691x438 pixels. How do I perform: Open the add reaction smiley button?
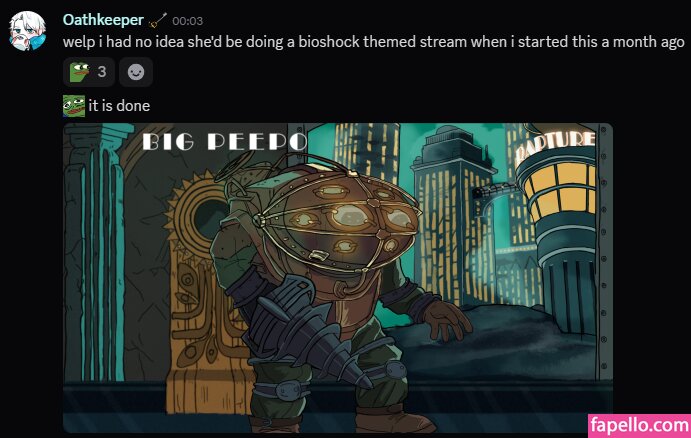coord(136,71)
